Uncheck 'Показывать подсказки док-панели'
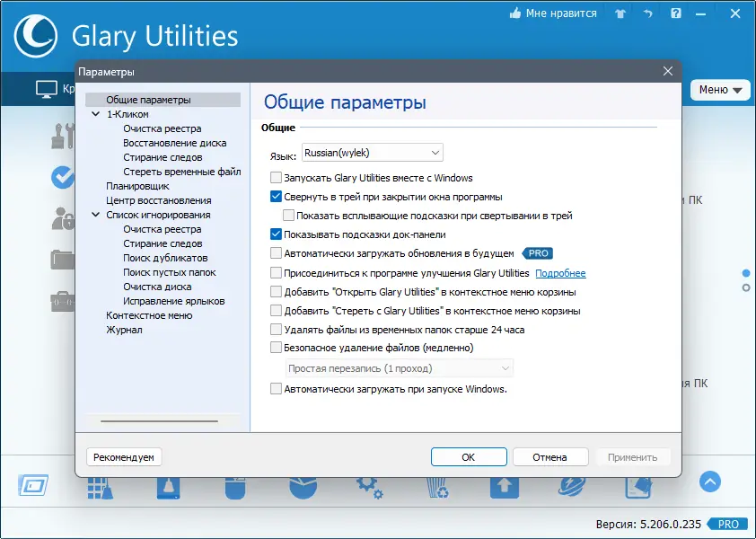 pos(276,234)
